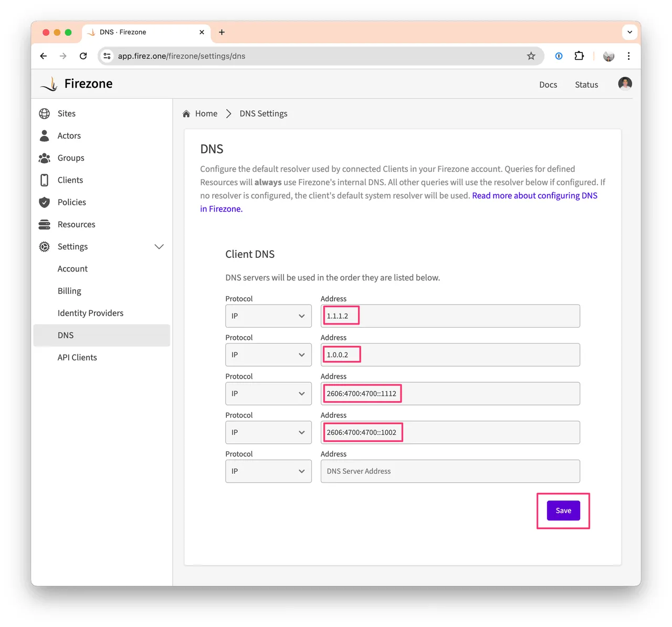Screen dimensions: 672x627
Task: Open the Status link in header
Action: 586,85
